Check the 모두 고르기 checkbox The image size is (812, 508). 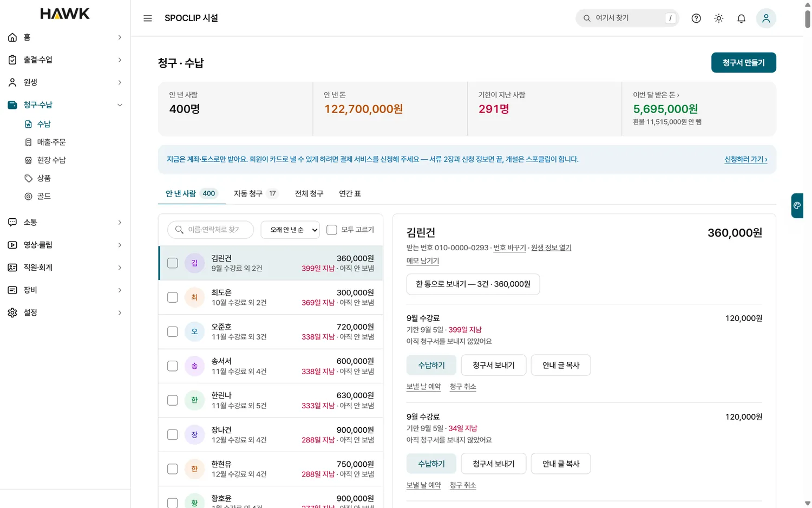click(x=332, y=230)
